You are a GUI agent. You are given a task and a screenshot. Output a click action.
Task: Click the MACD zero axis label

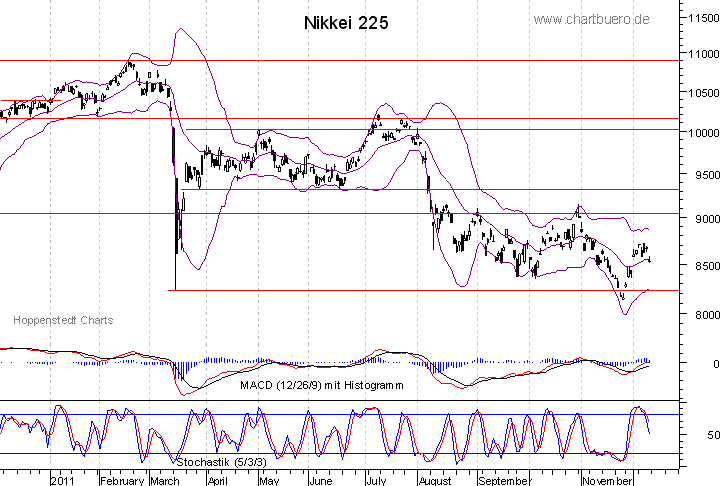[x=716, y=364]
